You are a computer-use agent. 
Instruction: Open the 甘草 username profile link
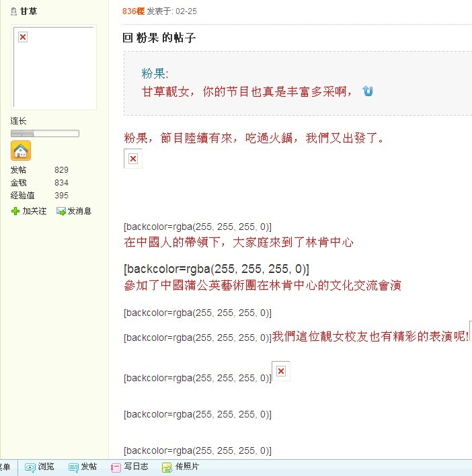(28, 11)
